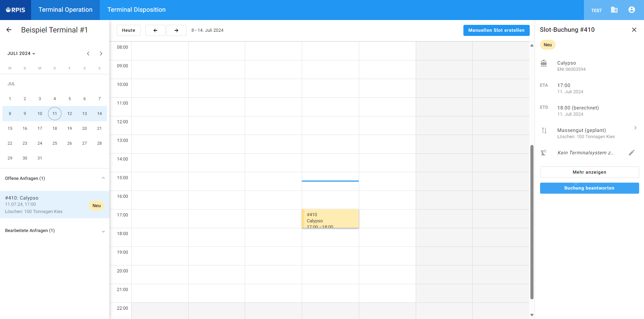Open the JULI 2024 month dropdown
The image size is (644, 319).
point(21,54)
